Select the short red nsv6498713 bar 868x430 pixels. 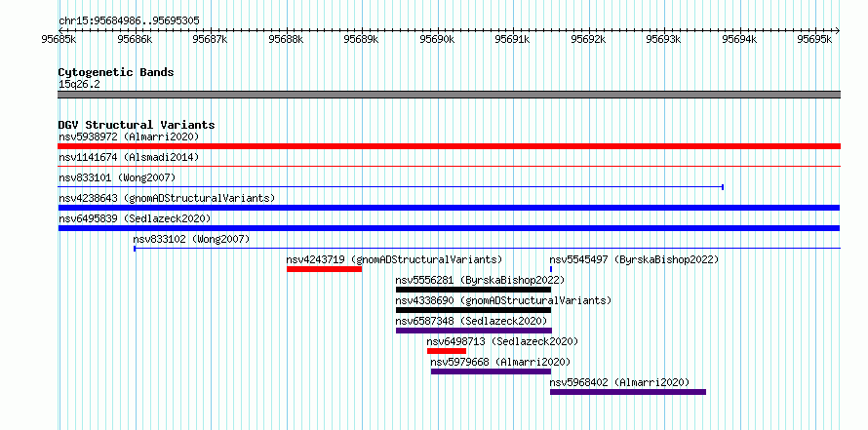[x=447, y=351]
